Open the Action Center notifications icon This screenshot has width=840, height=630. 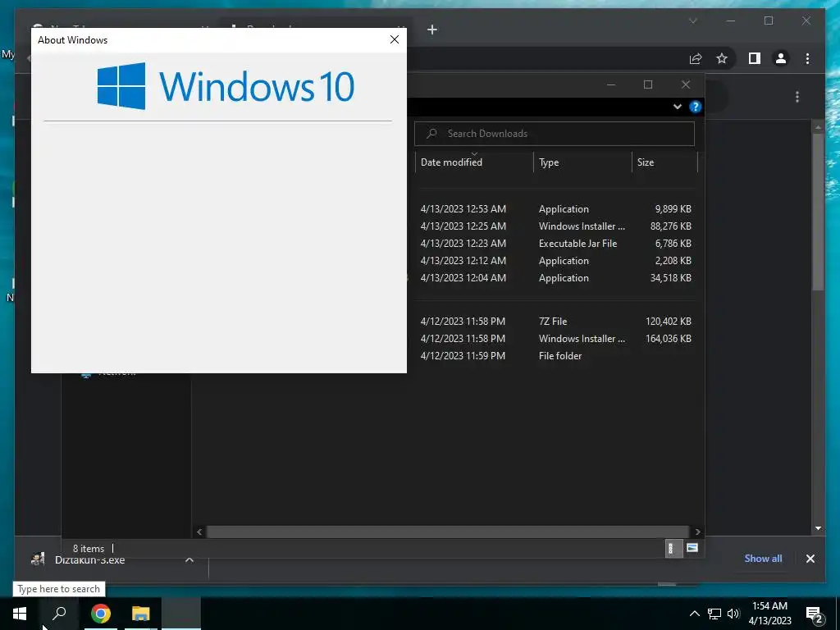(x=815, y=614)
